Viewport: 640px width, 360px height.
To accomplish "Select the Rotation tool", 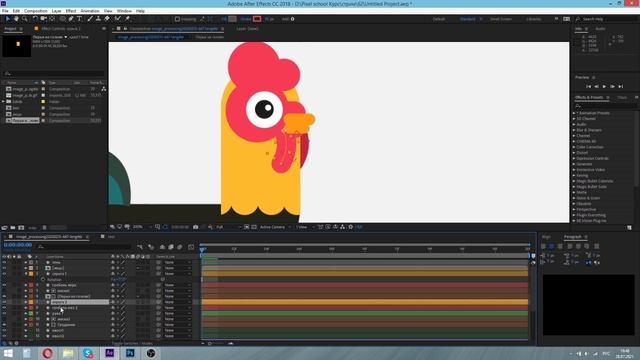I will pos(35,19).
